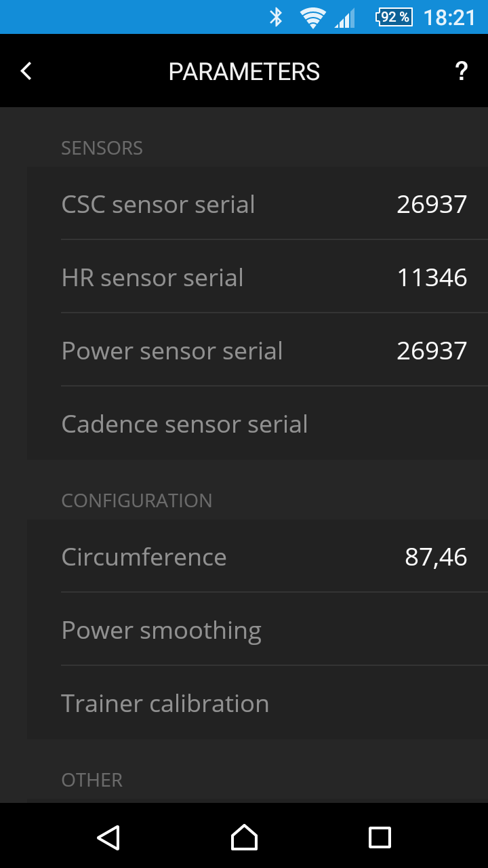Tap the cellular signal strength icon
The width and height of the screenshot is (488, 868).
coord(345,18)
